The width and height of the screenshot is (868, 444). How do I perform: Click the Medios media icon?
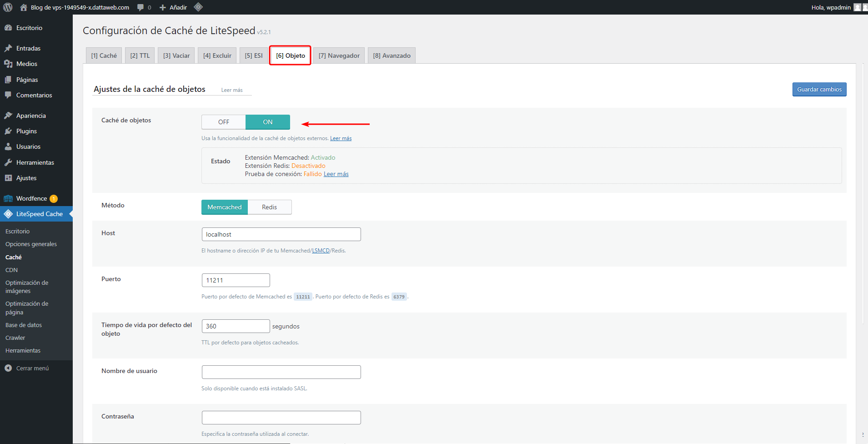click(x=8, y=64)
